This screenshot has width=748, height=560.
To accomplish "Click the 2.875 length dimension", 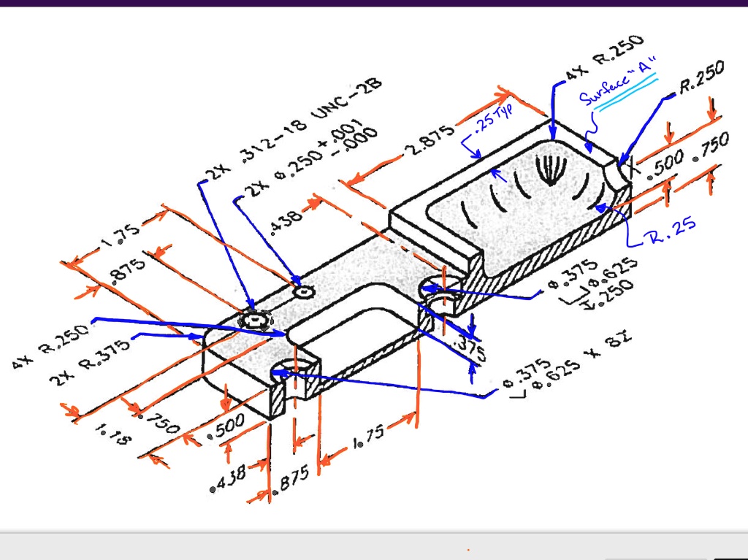I will (x=430, y=140).
